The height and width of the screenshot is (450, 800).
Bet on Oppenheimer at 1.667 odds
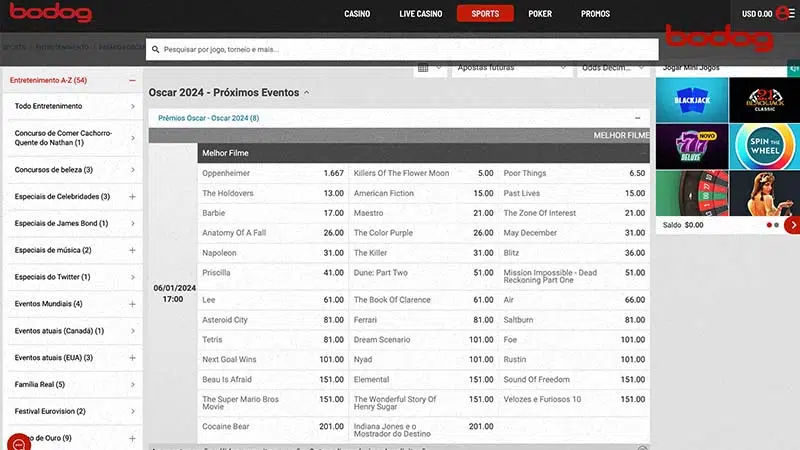(x=272, y=173)
